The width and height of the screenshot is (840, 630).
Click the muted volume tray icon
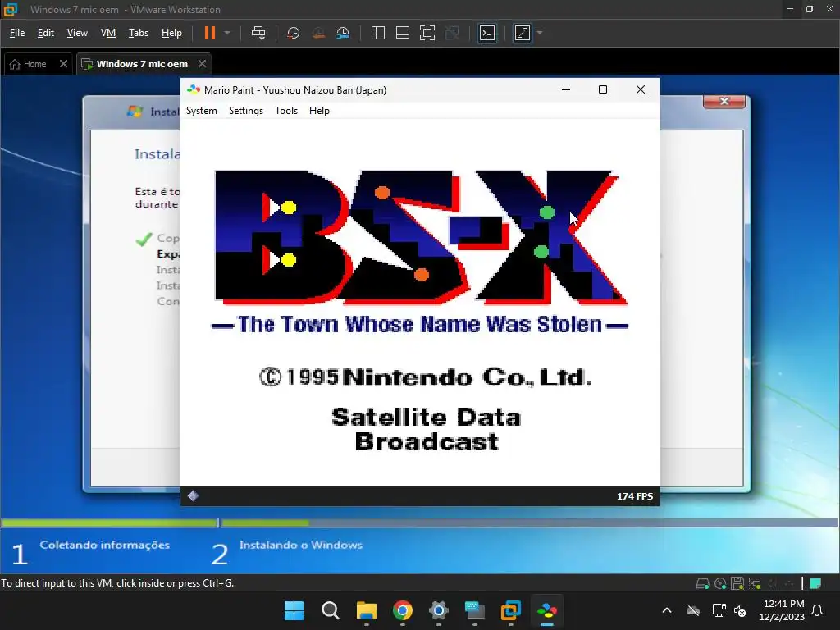coord(741,610)
